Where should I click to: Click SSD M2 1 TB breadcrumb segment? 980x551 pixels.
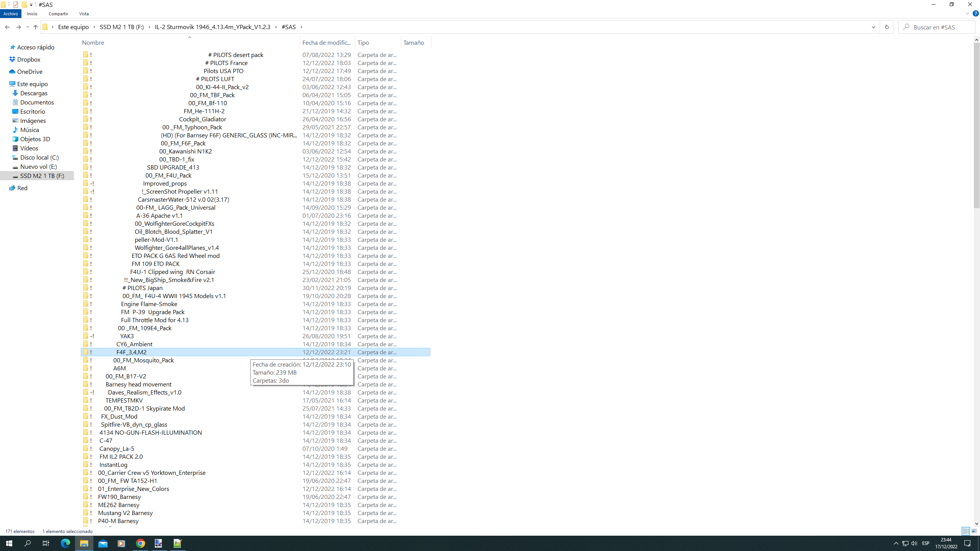122,27
